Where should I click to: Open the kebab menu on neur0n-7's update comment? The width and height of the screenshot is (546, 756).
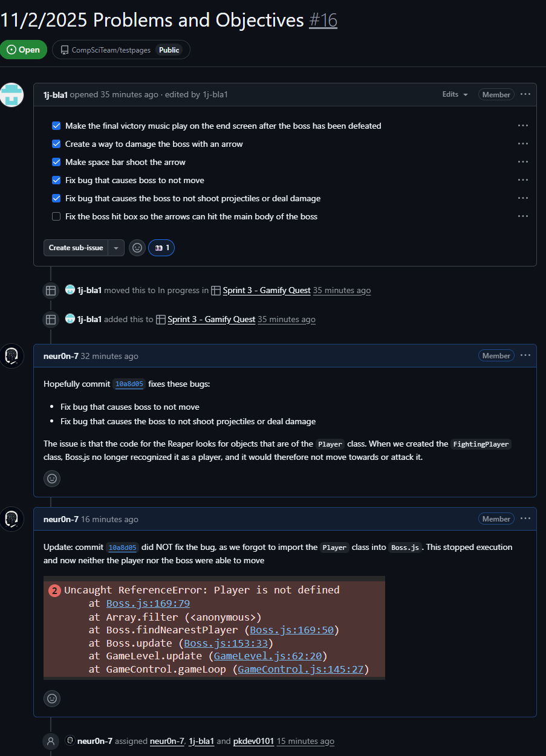(x=525, y=519)
